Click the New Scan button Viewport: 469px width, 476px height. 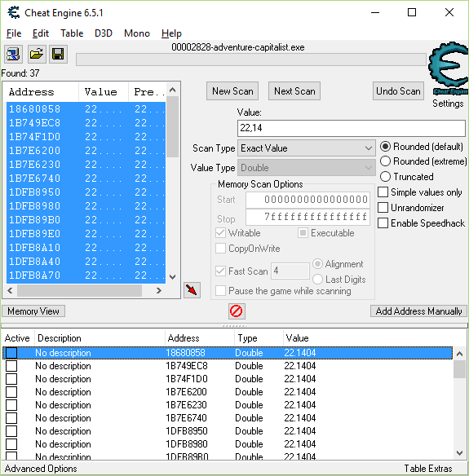232,90
